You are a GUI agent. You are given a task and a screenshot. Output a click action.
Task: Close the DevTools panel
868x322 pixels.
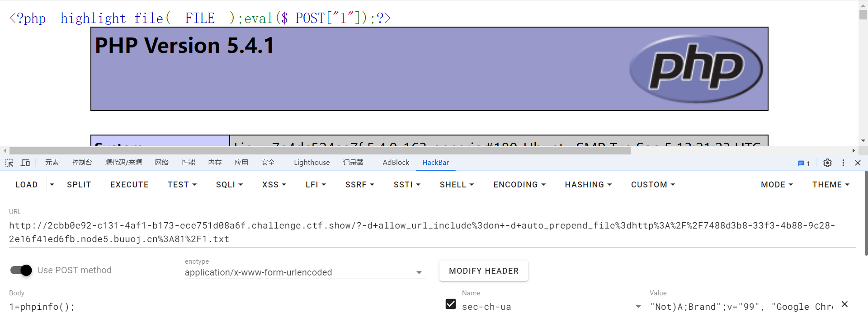click(x=858, y=163)
